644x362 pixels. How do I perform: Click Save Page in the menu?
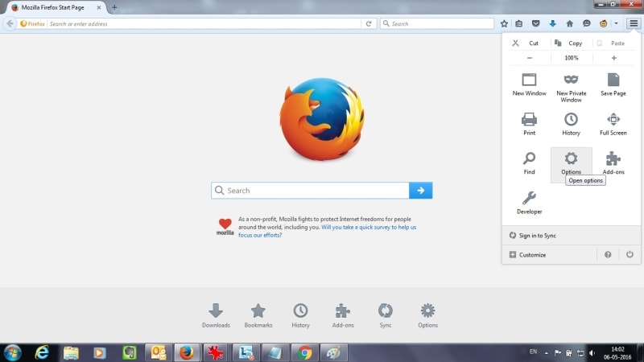[x=613, y=84]
